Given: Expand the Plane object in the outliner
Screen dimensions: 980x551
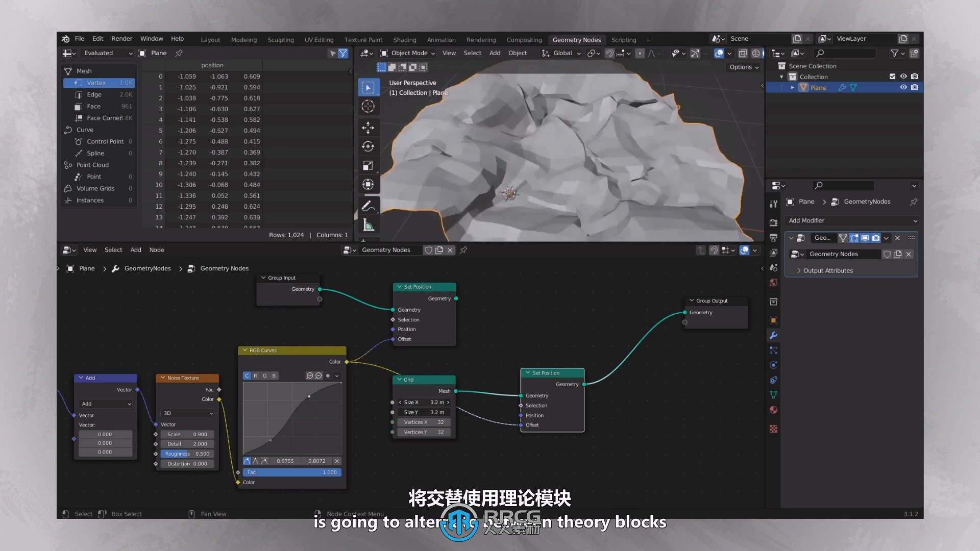Looking at the screenshot, I should click(x=792, y=87).
